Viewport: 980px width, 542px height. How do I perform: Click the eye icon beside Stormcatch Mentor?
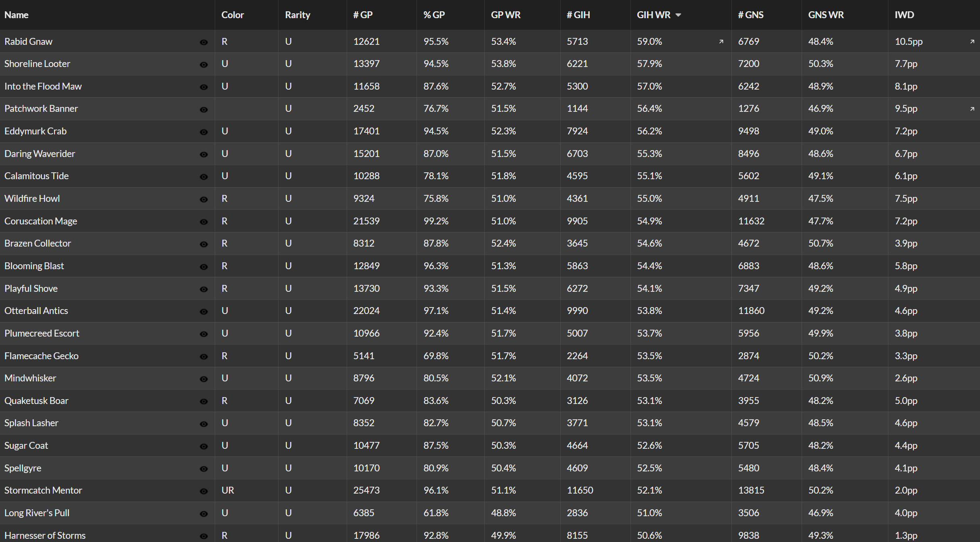[204, 491]
